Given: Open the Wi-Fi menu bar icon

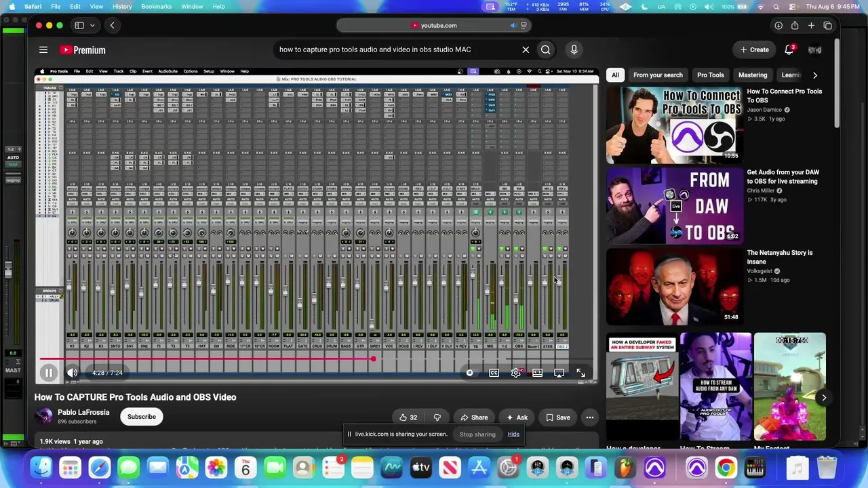Looking at the screenshot, I should [761, 7].
